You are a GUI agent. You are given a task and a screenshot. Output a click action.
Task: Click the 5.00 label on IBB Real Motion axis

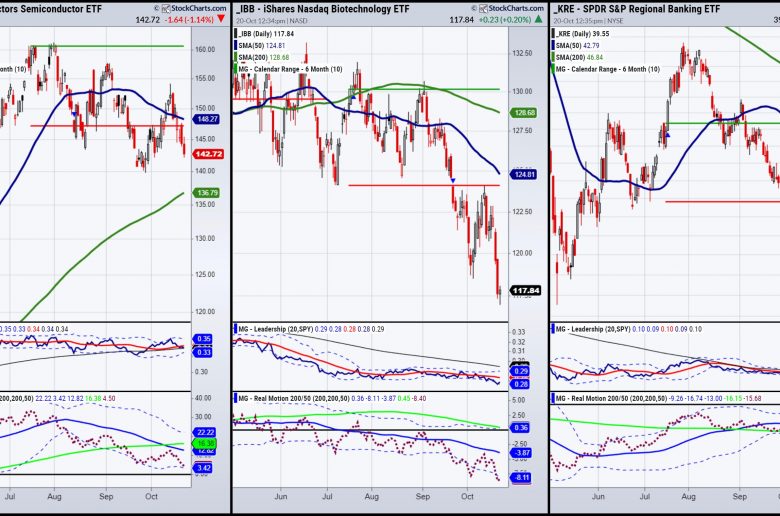[x=518, y=400]
